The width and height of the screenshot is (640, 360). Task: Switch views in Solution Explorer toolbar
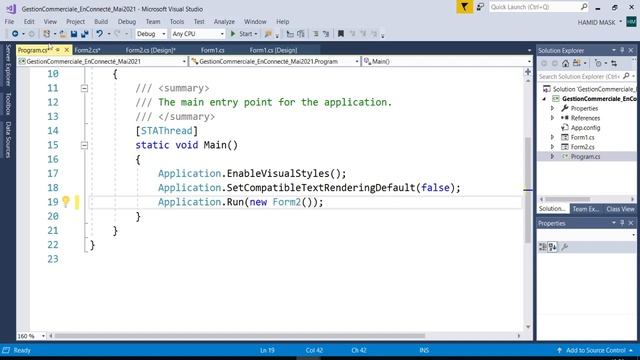[577, 63]
